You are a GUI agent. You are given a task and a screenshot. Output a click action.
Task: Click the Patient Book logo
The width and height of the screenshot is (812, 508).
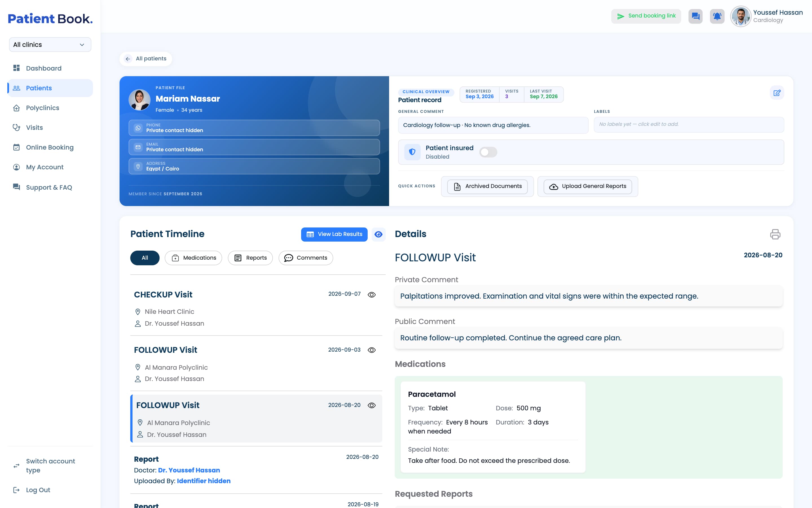click(x=50, y=19)
